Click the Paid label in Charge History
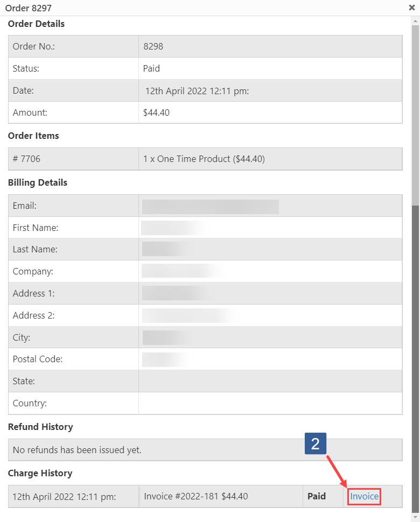The image size is (420, 522). pyautogui.click(x=316, y=496)
